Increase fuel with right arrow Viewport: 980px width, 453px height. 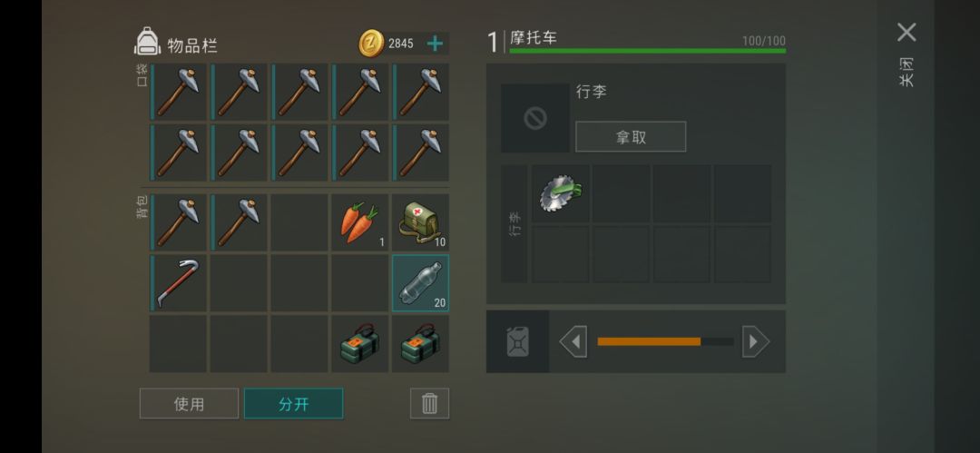click(x=756, y=342)
